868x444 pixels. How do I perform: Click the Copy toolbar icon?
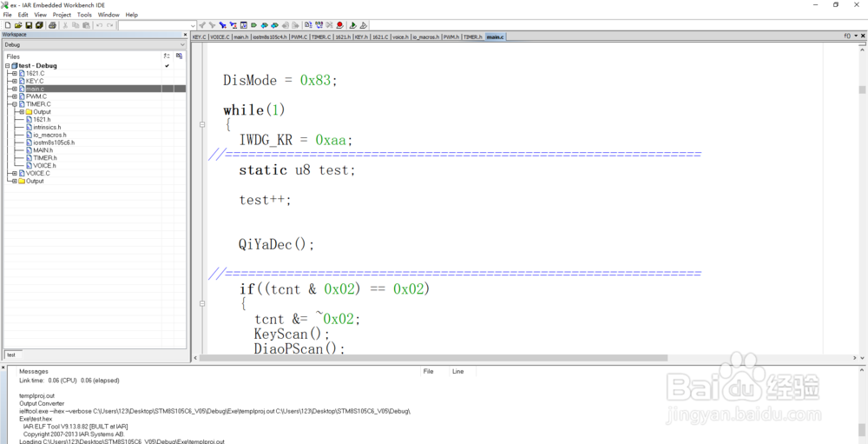pos(76,25)
